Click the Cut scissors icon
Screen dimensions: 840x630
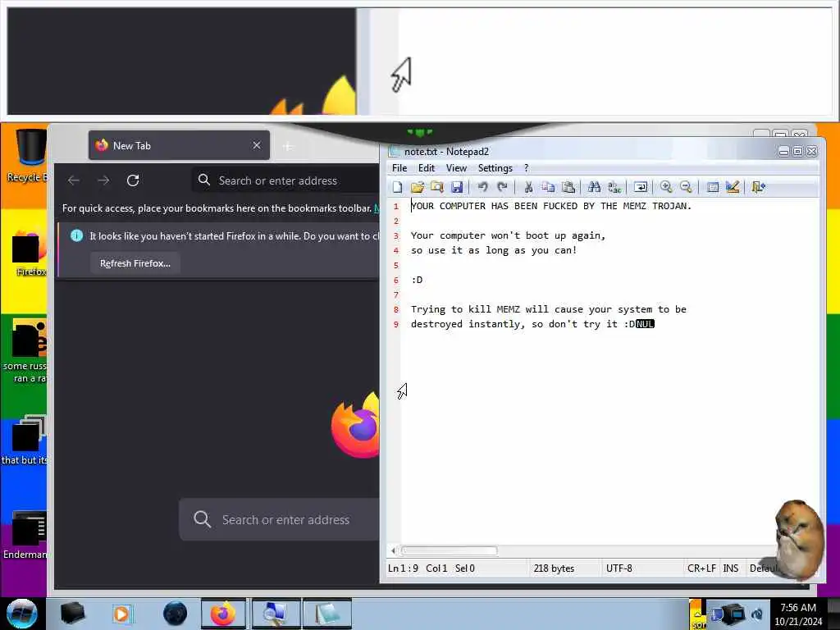pos(528,187)
